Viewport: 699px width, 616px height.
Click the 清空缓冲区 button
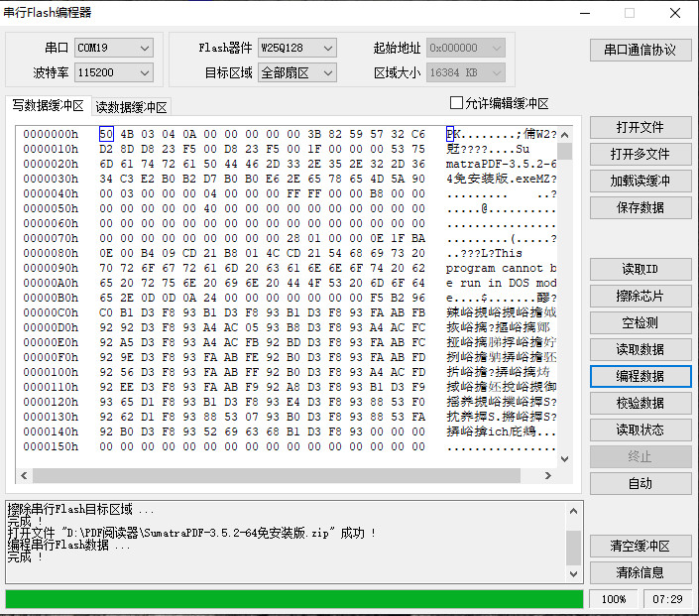[x=641, y=546]
